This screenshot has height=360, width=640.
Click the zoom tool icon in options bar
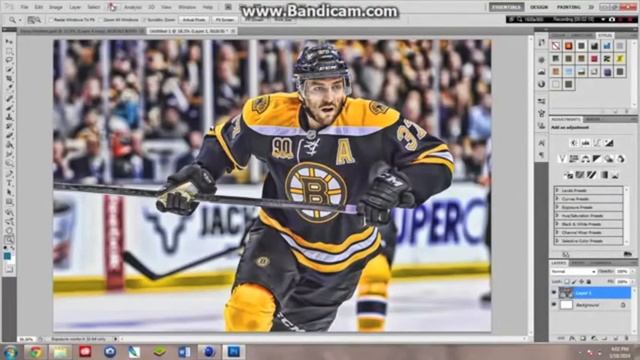pyautogui.click(x=13, y=19)
